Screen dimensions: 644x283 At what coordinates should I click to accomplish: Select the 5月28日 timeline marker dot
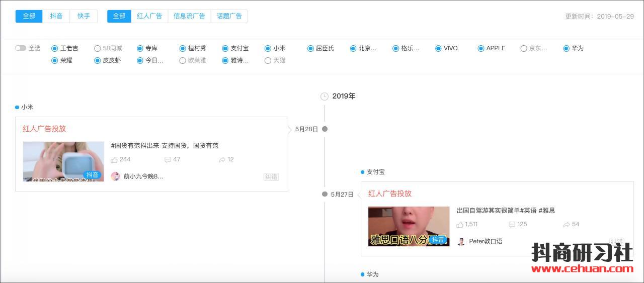[325, 129]
